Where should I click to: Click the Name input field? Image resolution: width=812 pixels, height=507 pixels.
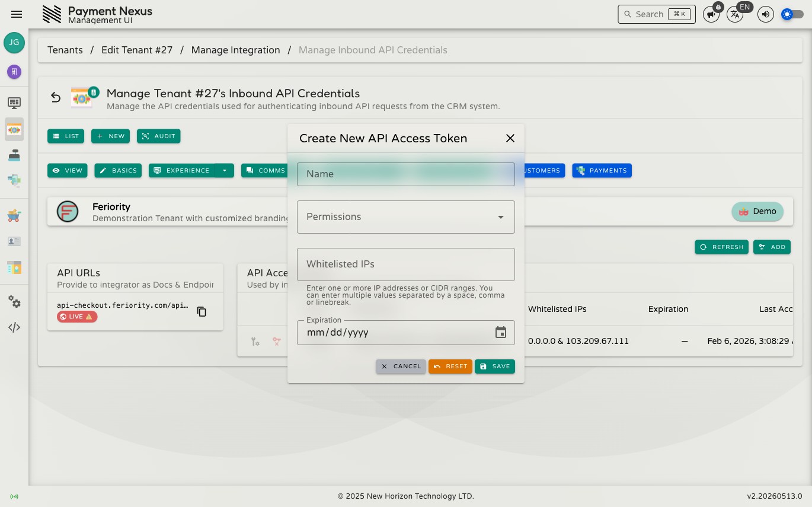click(x=406, y=174)
